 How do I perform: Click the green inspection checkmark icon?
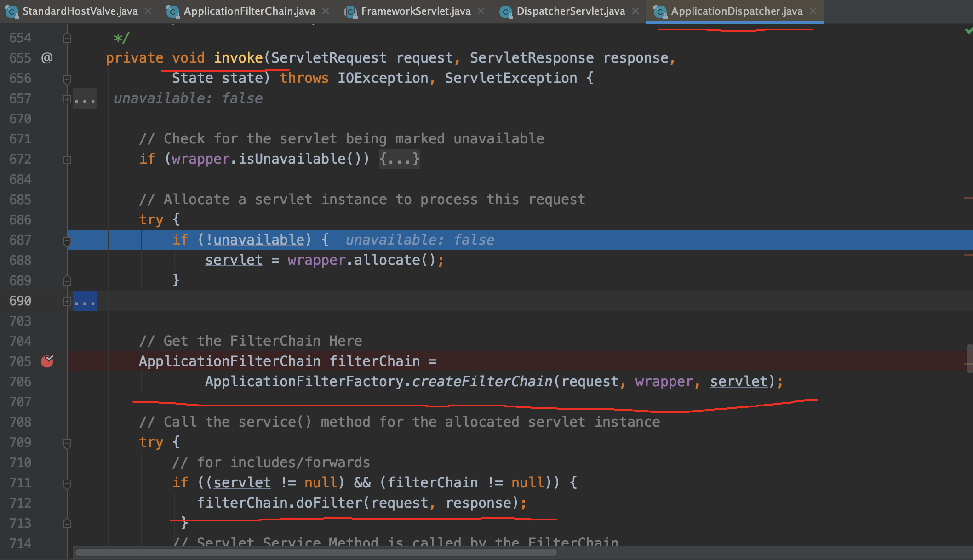968,30
